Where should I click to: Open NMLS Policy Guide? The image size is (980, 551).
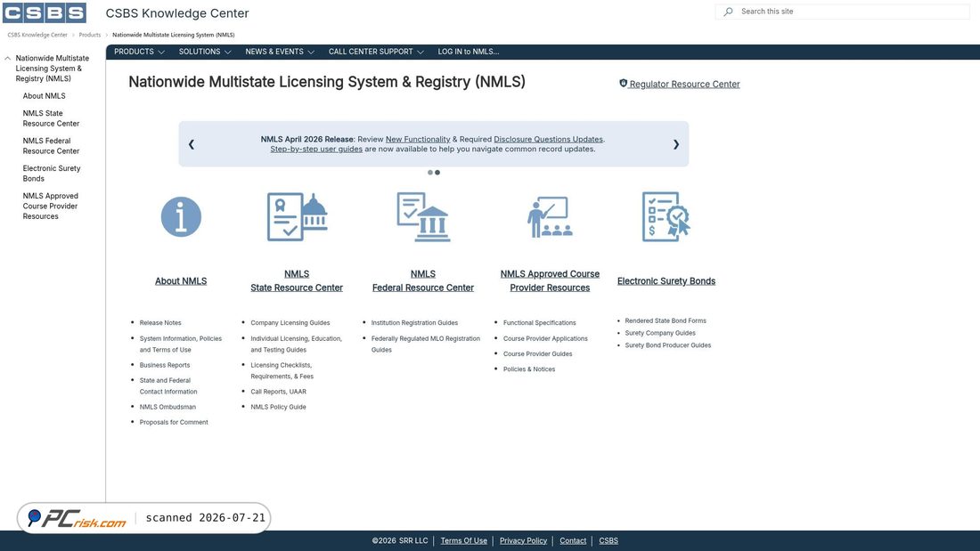click(278, 408)
